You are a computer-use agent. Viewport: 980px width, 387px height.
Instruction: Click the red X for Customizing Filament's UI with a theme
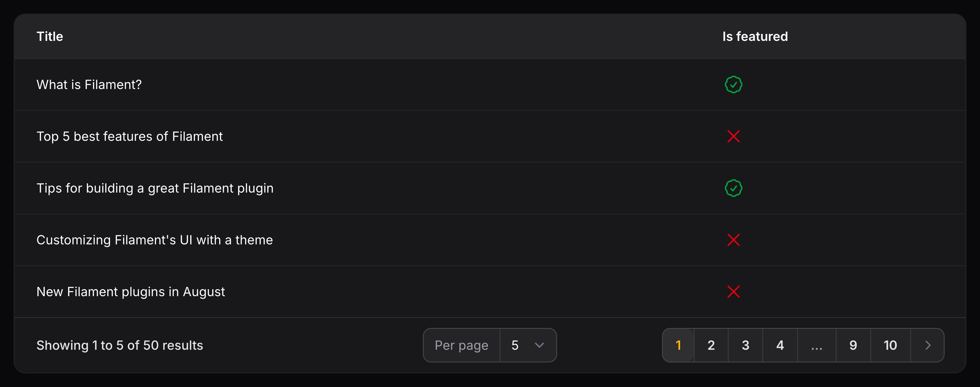point(734,240)
